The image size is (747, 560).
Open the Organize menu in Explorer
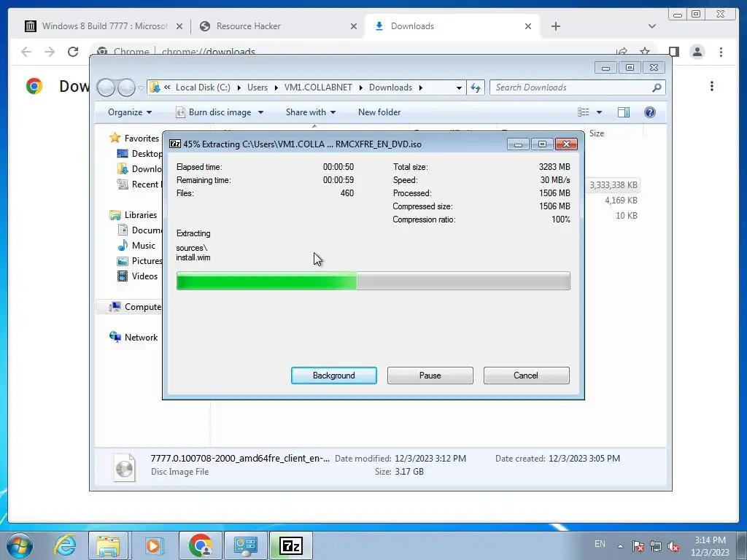[130, 112]
